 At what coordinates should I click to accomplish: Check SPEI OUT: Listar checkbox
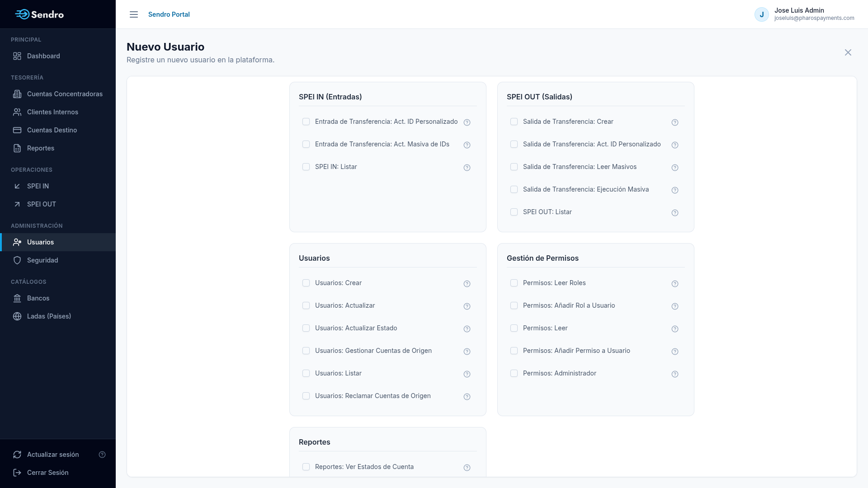514,212
